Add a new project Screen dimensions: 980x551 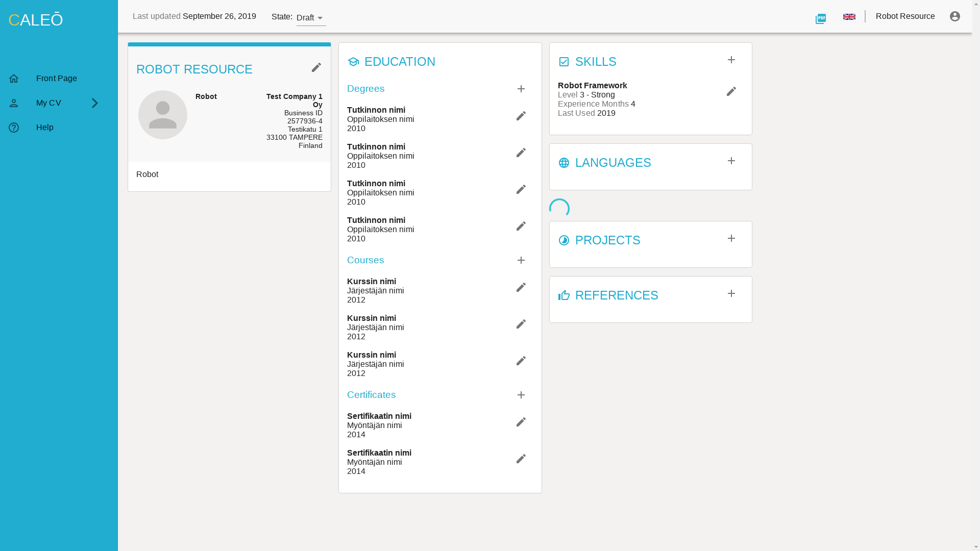click(731, 239)
